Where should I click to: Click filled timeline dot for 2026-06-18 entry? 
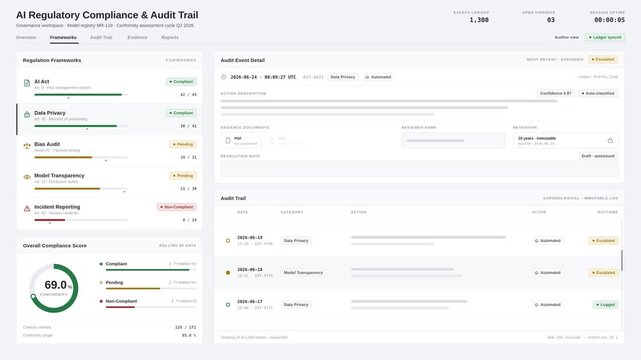[x=228, y=273]
